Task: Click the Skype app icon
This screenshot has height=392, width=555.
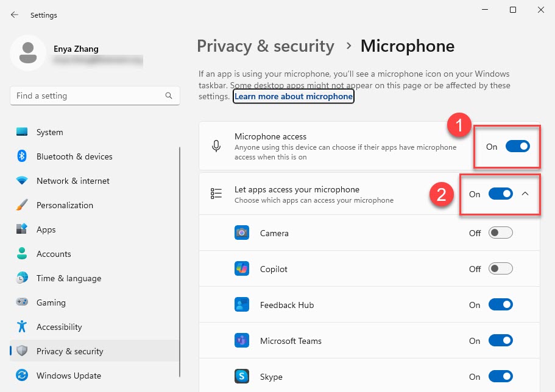Action: pyautogui.click(x=242, y=377)
